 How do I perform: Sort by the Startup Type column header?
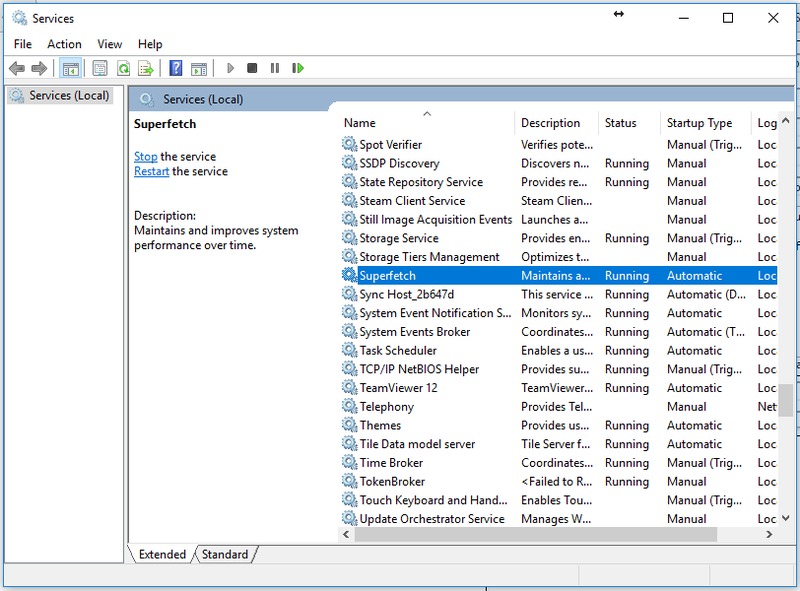click(x=699, y=123)
